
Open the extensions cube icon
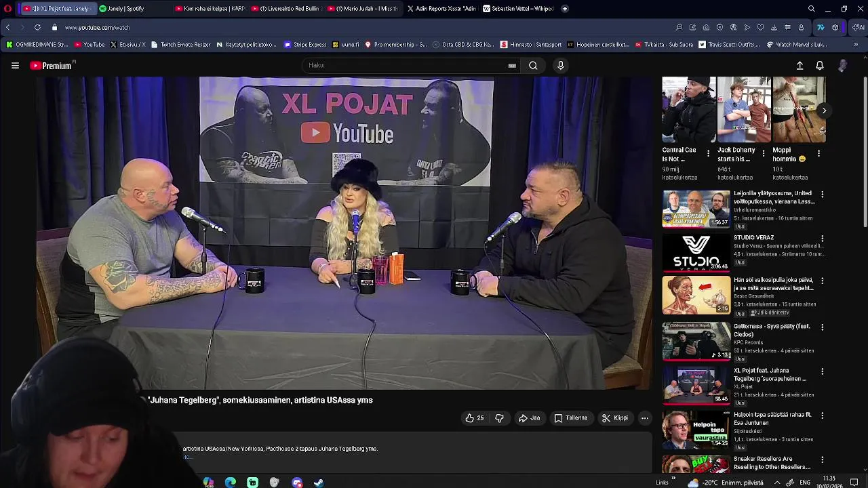(x=835, y=27)
